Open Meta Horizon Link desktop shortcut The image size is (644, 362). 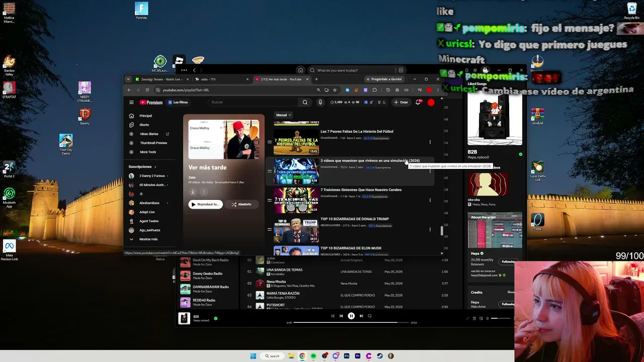point(9,250)
